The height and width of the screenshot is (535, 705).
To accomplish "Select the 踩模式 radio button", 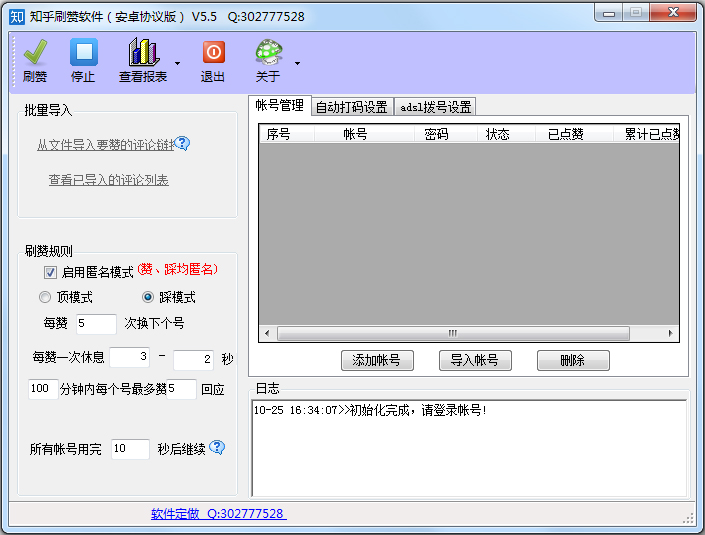I will (149, 297).
